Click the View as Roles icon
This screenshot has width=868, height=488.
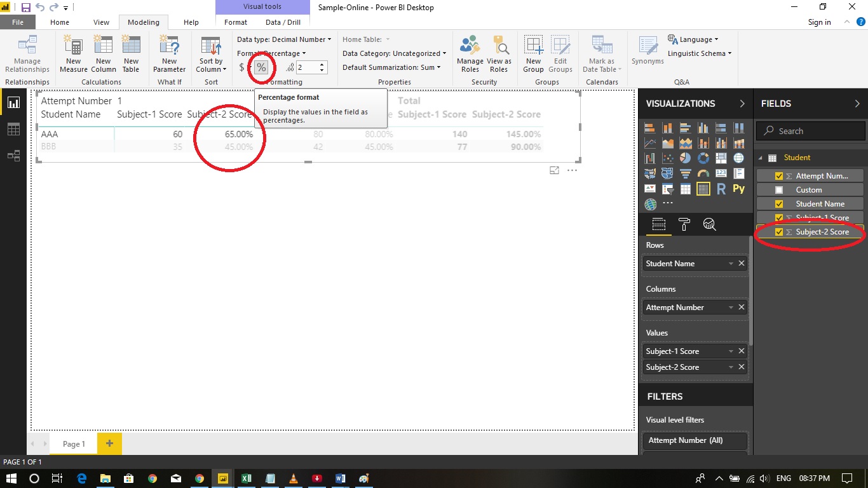pos(499,54)
